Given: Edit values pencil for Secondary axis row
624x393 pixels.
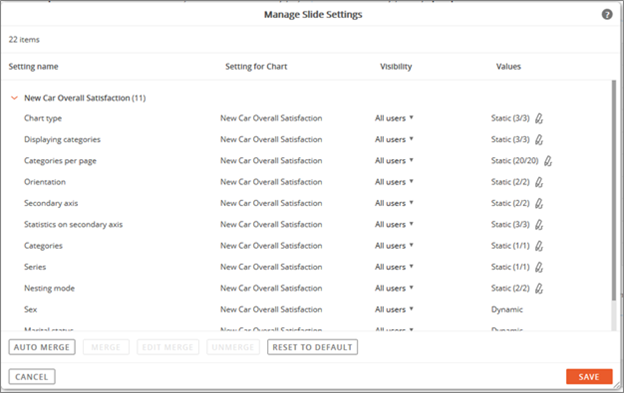Looking at the screenshot, I should 539,203.
